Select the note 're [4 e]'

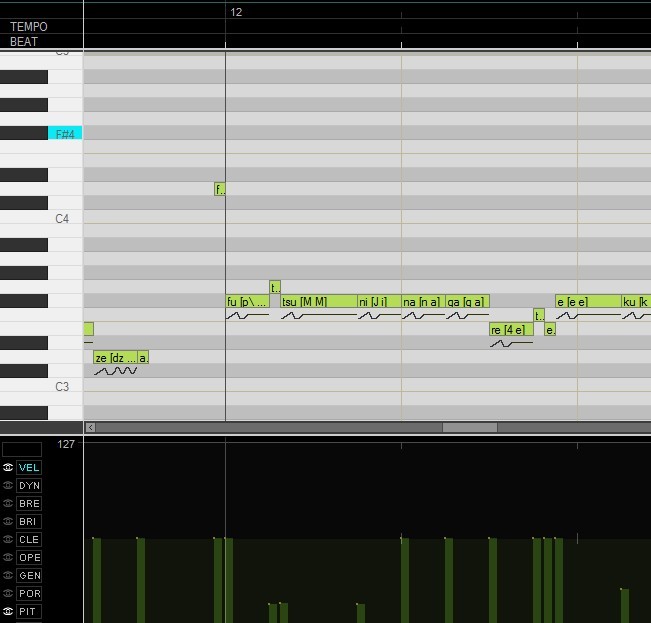(512, 330)
